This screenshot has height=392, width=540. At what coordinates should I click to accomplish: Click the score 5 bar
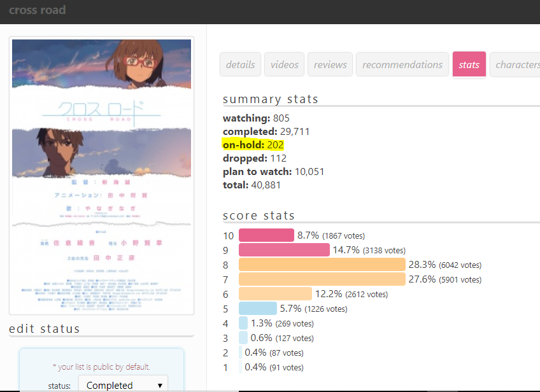258,309
